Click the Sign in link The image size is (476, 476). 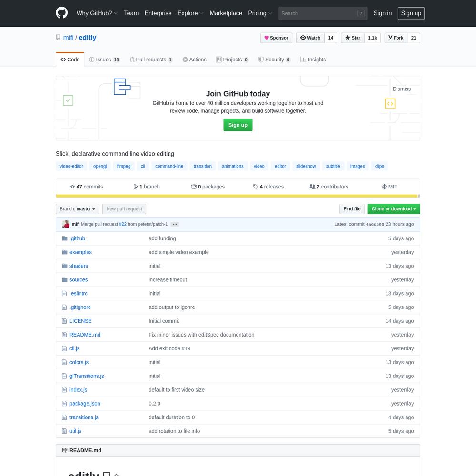[383, 13]
